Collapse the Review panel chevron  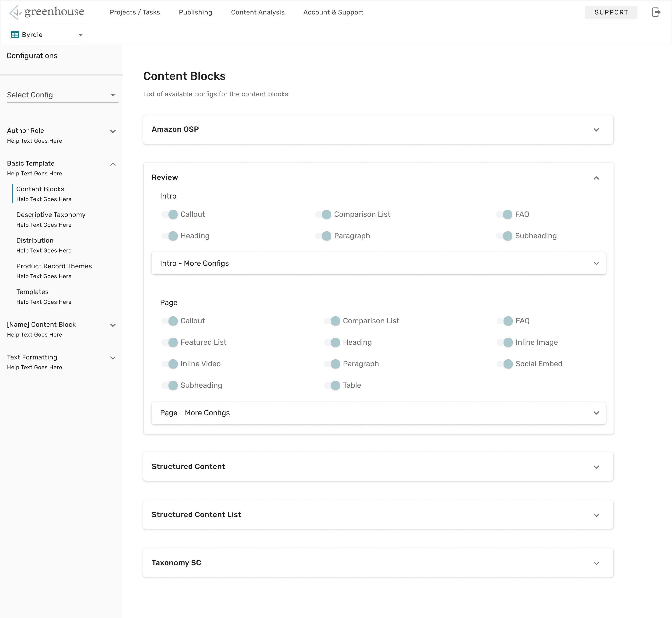point(596,178)
